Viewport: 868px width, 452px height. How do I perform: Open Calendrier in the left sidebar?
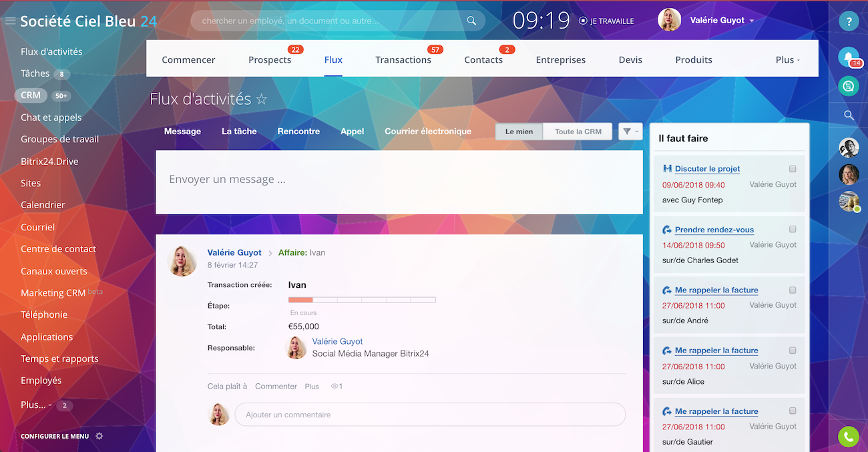click(x=43, y=205)
